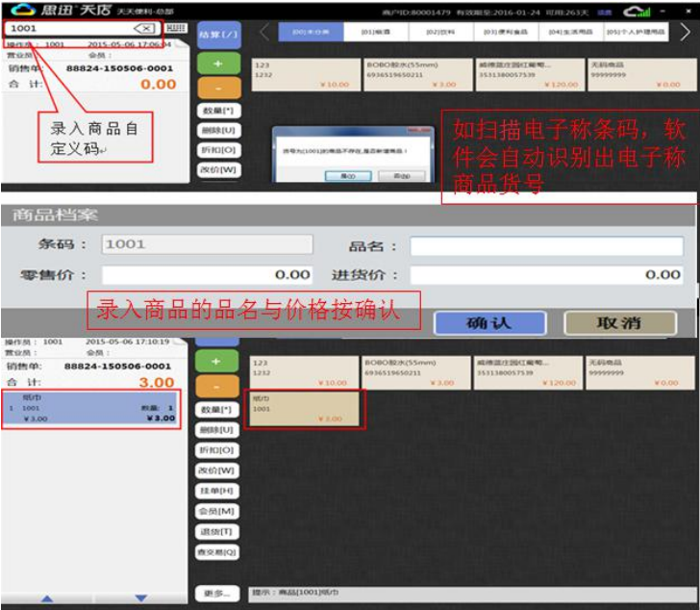Click the 退货[T] return goods button
Viewport: 700px width, 610px height.
click(x=217, y=532)
